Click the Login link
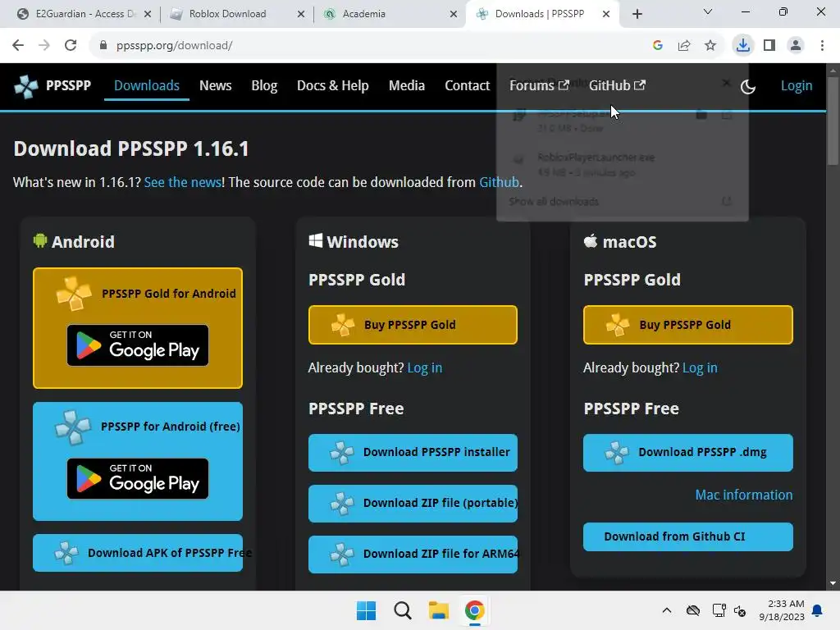This screenshot has height=630, width=840. point(796,85)
